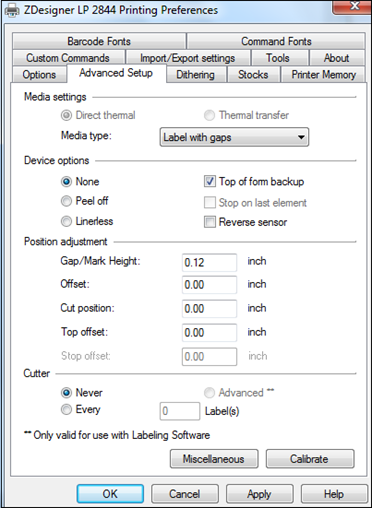Viewport: 372px width, 508px height.
Task: Close the Printing Preferences window
Action: click(x=354, y=7)
